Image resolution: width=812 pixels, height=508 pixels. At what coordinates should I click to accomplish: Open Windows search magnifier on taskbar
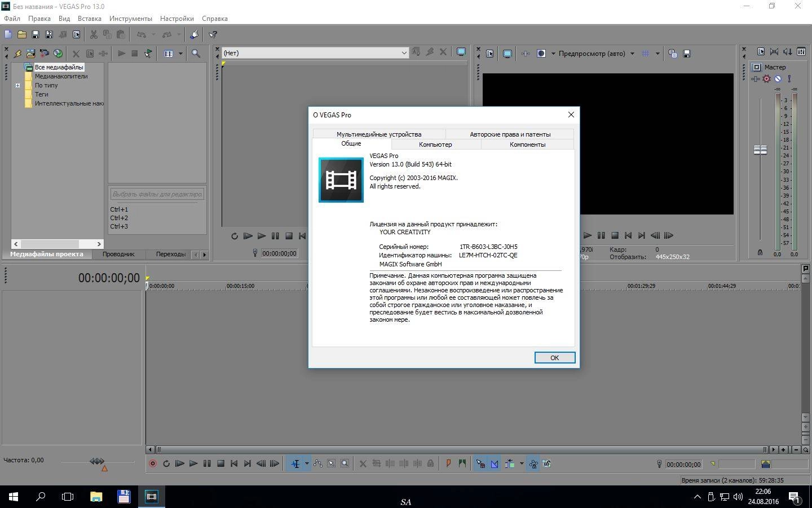point(41,497)
